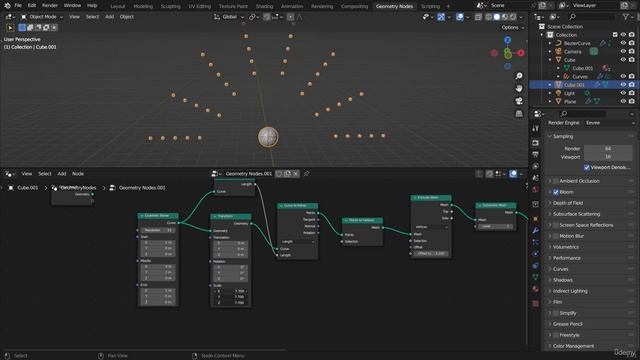Click the fake user shield icon
640x360 pixels.
point(279,174)
